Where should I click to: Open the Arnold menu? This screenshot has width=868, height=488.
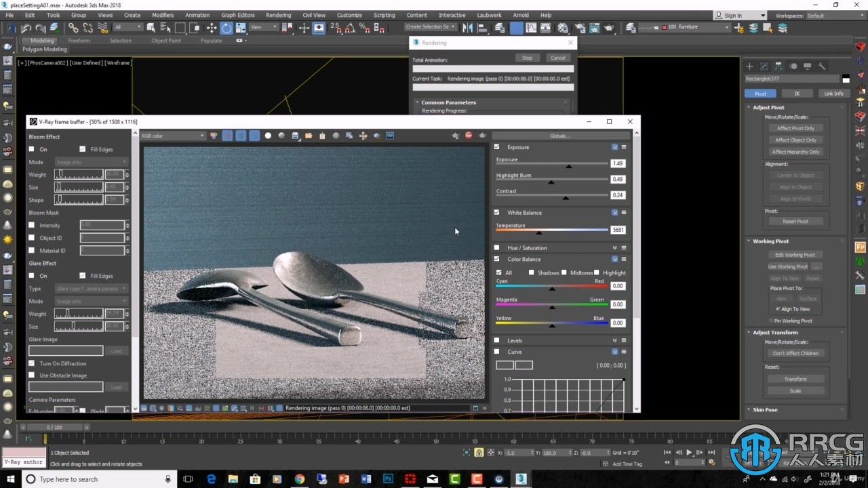[x=521, y=15]
